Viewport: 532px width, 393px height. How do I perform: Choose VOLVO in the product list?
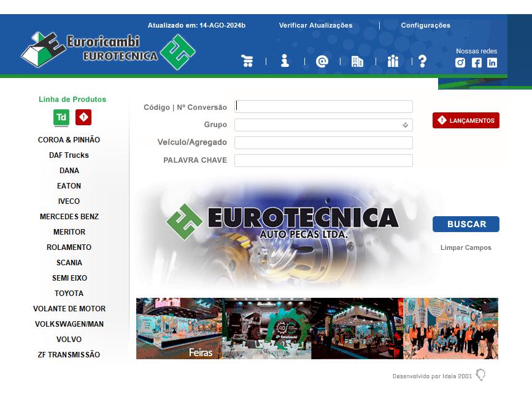[69, 340]
